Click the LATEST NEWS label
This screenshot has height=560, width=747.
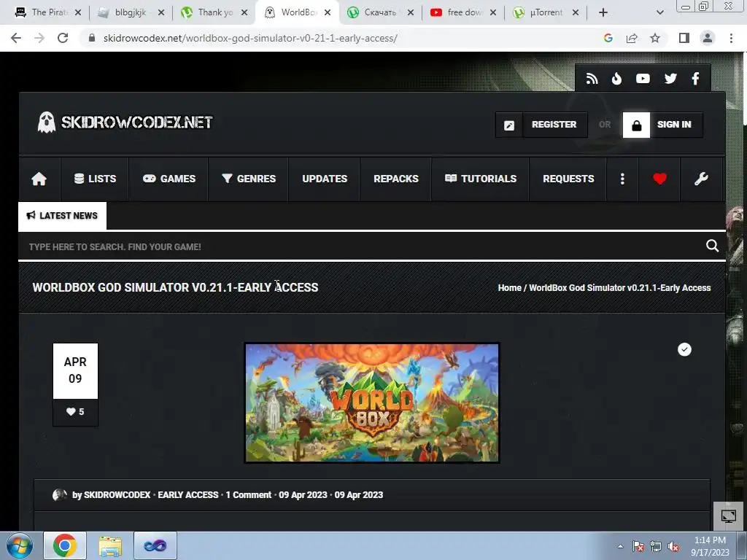point(63,216)
